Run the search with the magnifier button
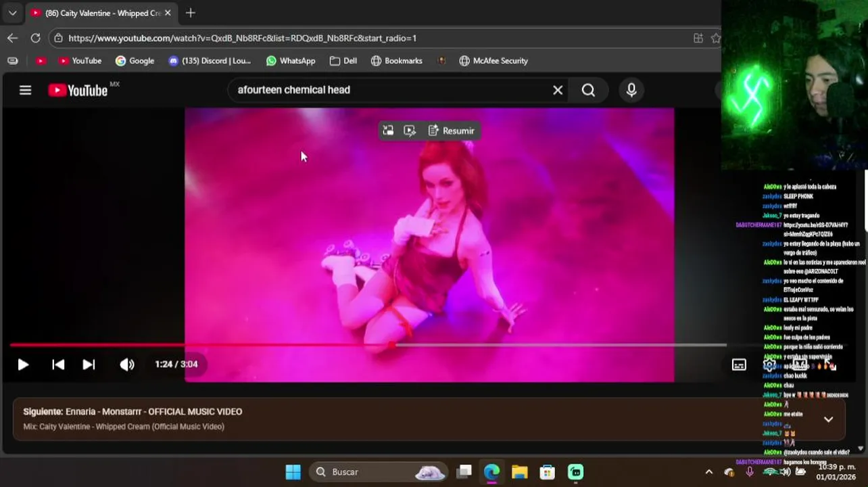 pos(588,90)
